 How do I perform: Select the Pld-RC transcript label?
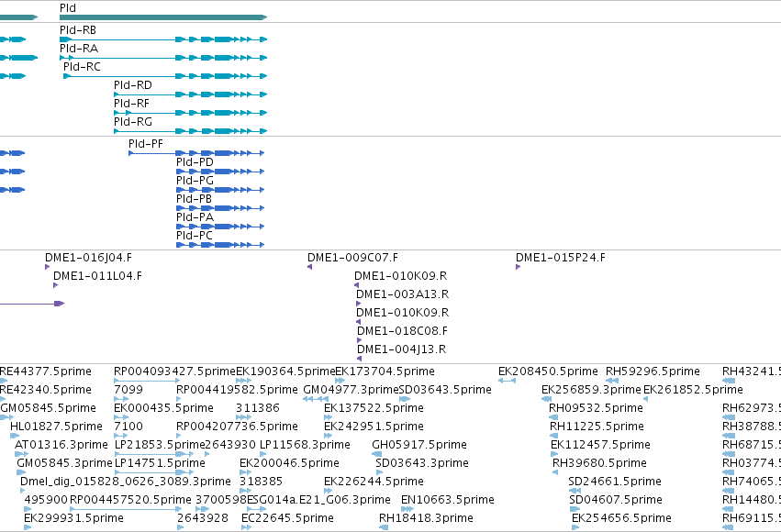(82, 67)
